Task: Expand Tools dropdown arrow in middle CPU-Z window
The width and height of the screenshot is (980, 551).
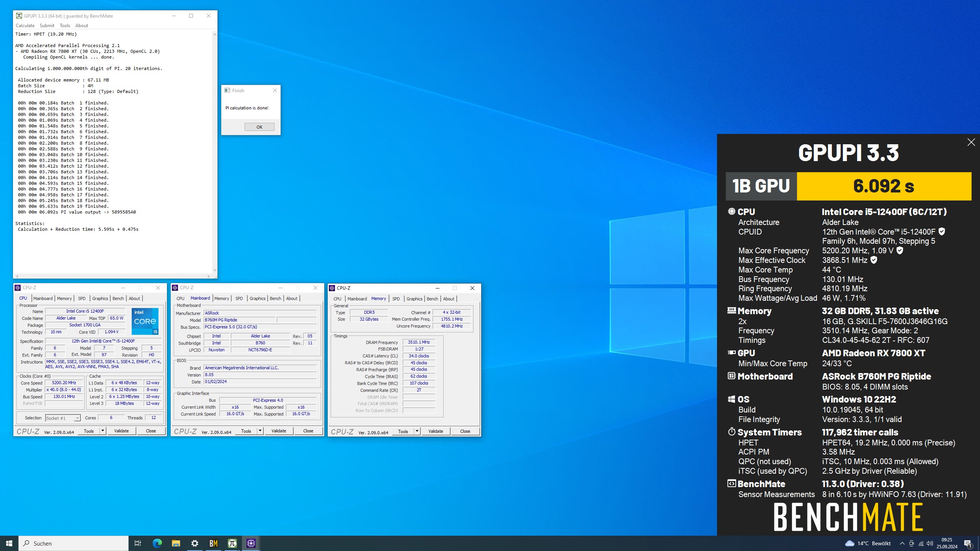Action: tap(260, 431)
